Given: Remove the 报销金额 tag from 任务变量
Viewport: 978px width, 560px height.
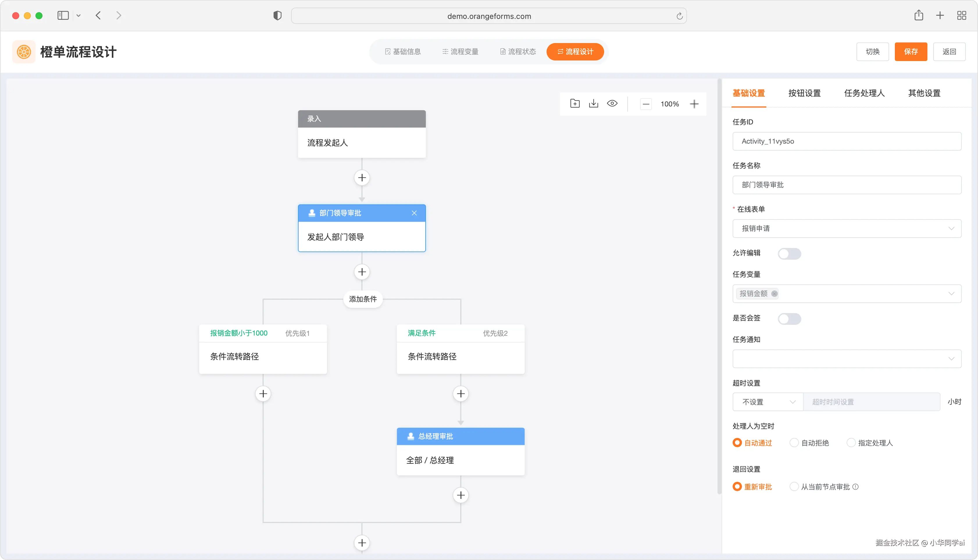Looking at the screenshot, I should tap(774, 294).
